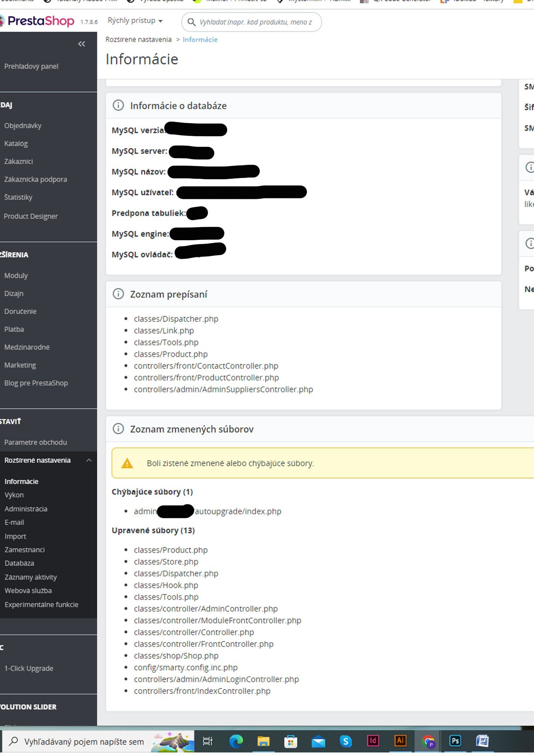Screen dimensions: 534x756
Task: Click controllers/admin/AdminLoginController.php entry
Action: pos(216,679)
